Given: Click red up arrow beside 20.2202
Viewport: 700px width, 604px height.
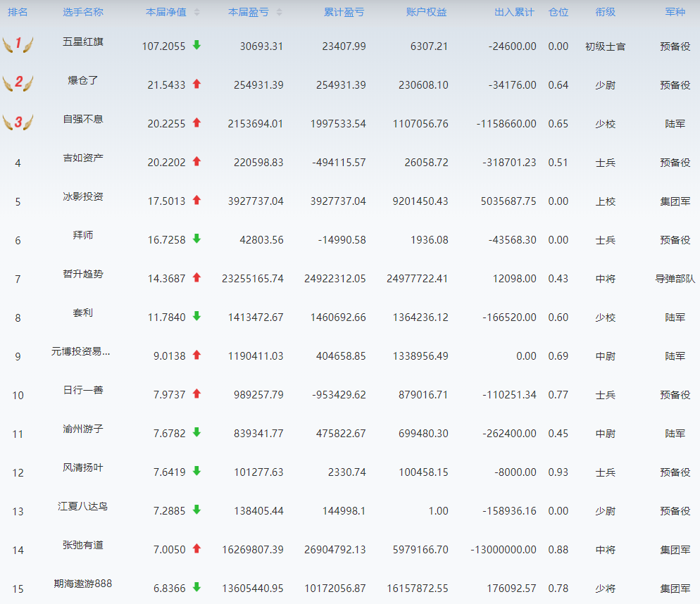Looking at the screenshot, I should tap(196, 162).
